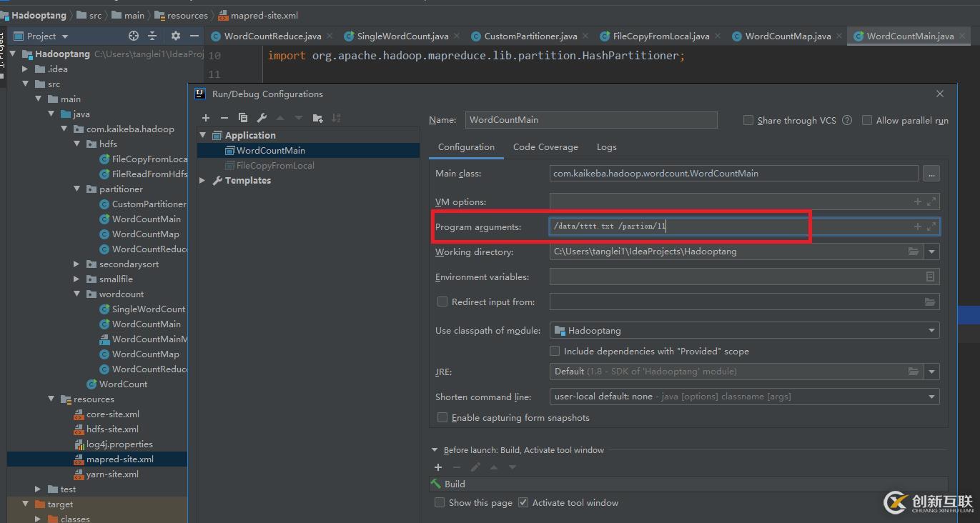The image size is (980, 523).
Task: Expand the .idea folder
Action: point(25,69)
